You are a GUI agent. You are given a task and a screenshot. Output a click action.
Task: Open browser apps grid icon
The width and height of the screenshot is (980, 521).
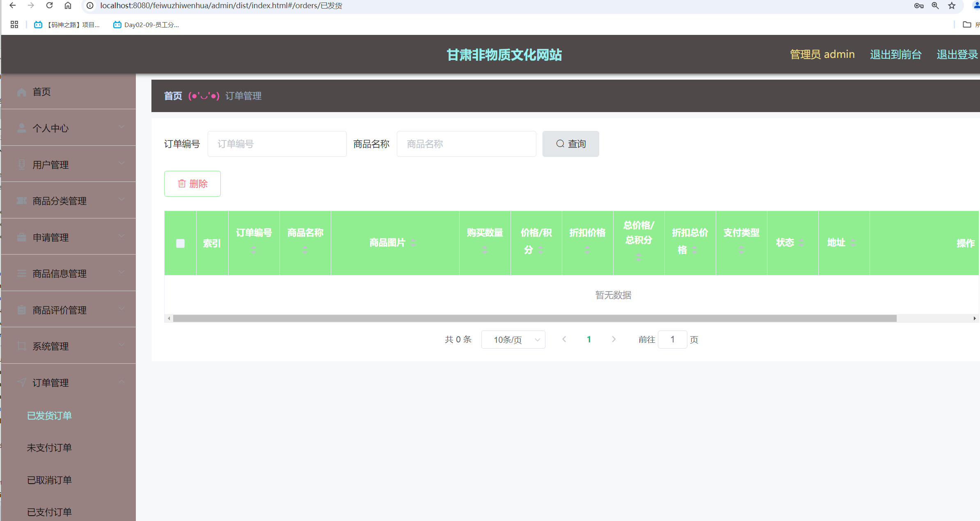14,25
